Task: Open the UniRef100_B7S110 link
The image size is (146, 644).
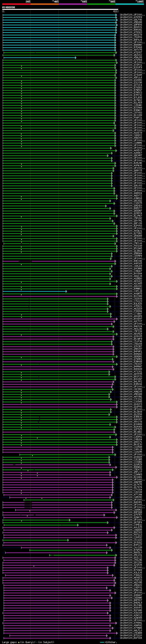Action: [x=131, y=635]
